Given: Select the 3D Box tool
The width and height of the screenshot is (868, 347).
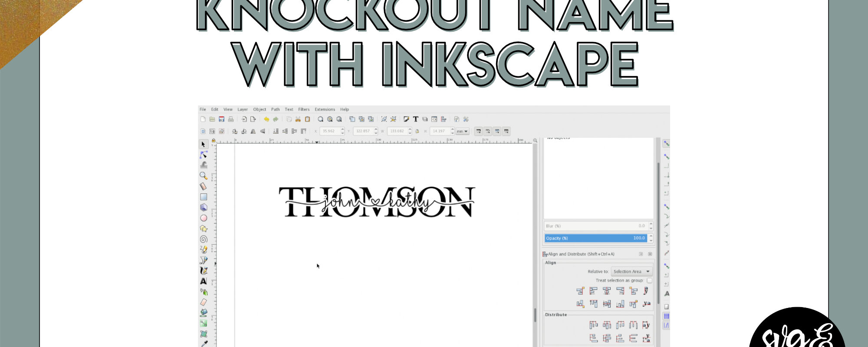Looking at the screenshot, I should [204, 207].
